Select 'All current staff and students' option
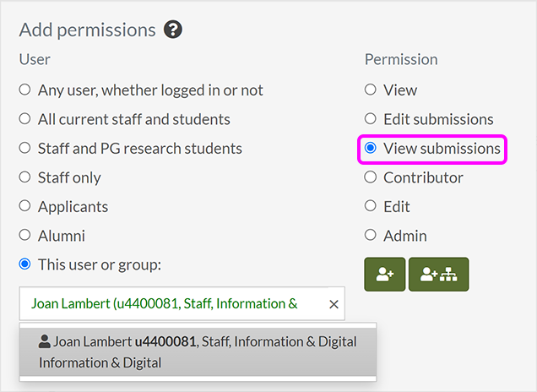Viewport: 537px width, 392px height. (x=25, y=119)
